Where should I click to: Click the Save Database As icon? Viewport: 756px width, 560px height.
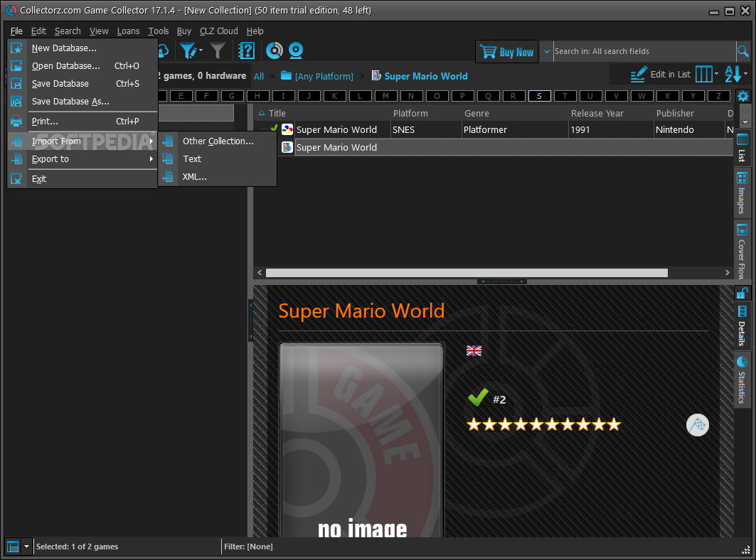tap(16, 102)
